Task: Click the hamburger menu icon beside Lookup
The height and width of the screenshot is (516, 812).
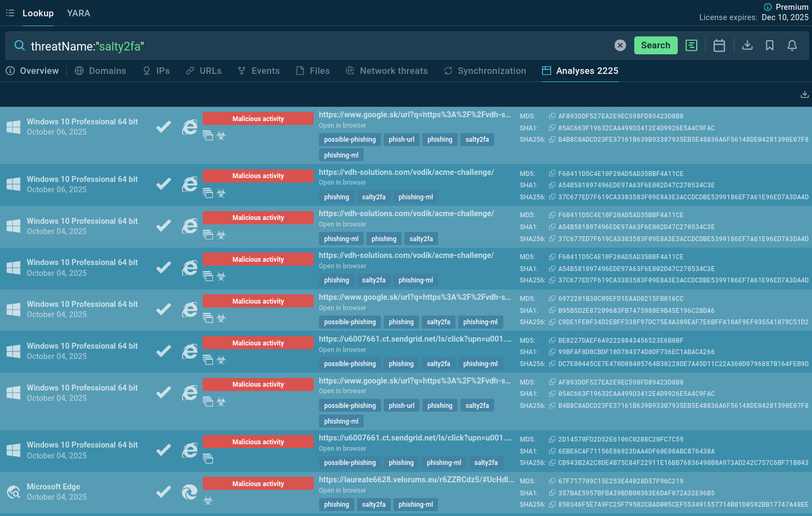Action: coord(10,13)
